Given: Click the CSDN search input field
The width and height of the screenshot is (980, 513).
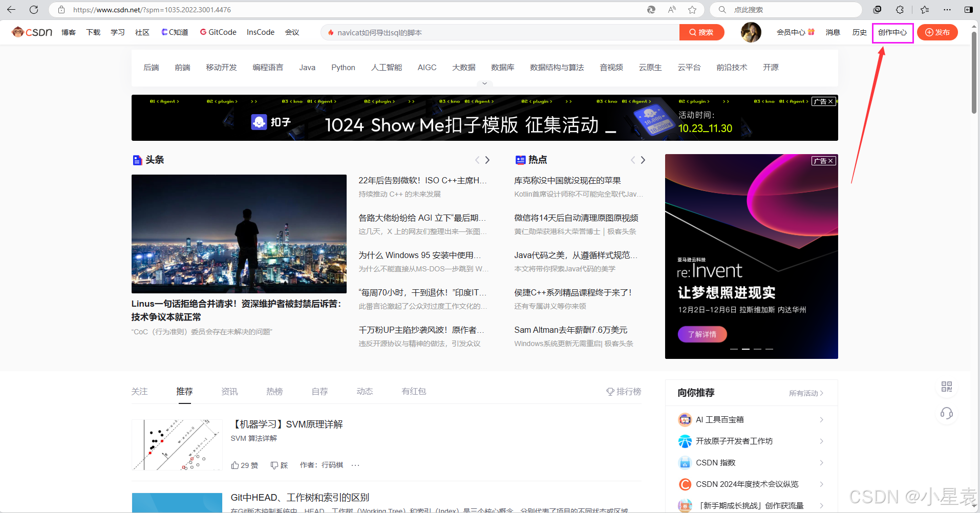Looking at the screenshot, I should (500, 32).
